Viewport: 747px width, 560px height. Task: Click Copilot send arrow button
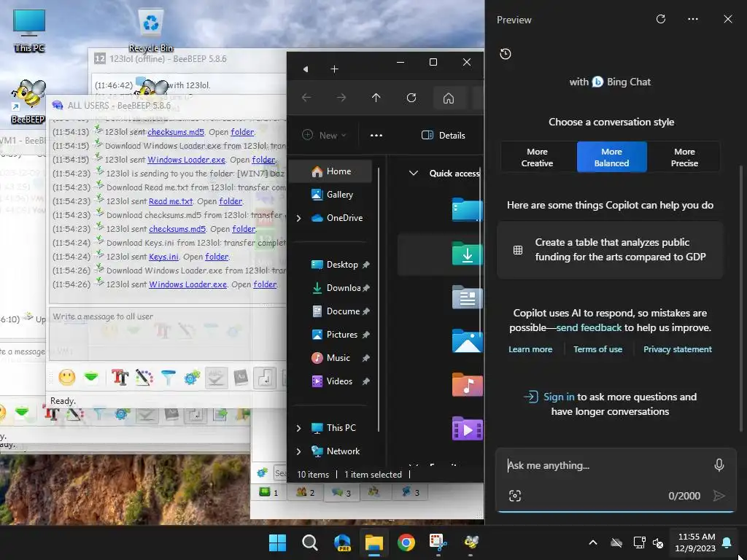[x=719, y=496]
